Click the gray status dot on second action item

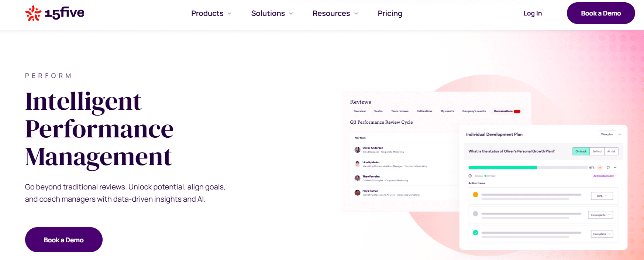click(475, 214)
